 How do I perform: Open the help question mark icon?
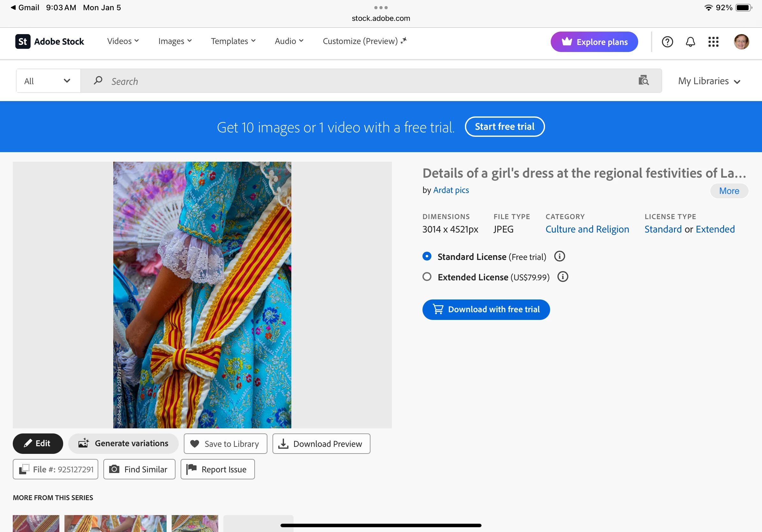coord(667,42)
